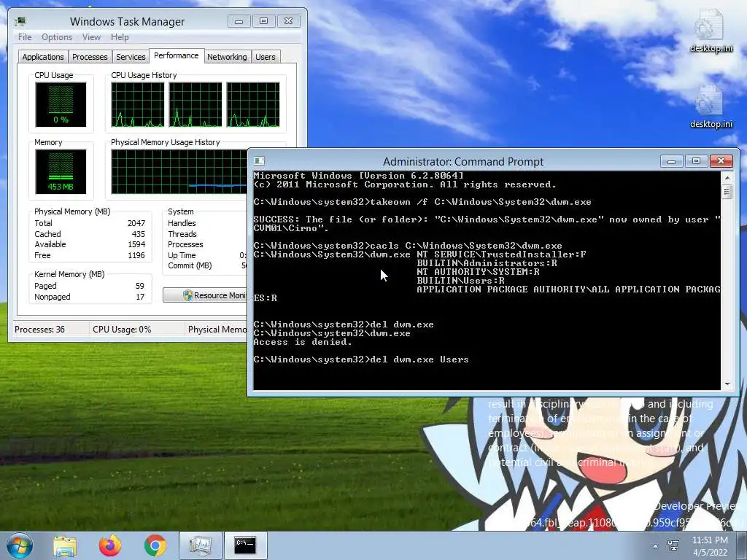Click the takeown command line in Command Prompt
Viewport: 747px width, 560px height.
pos(422,202)
